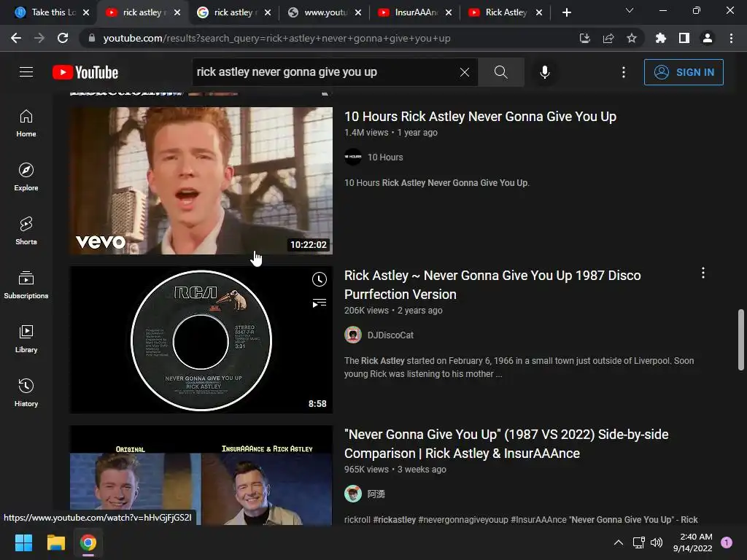The image size is (747, 560).
Task: Toggle Chrome side panel
Action: pos(684,38)
